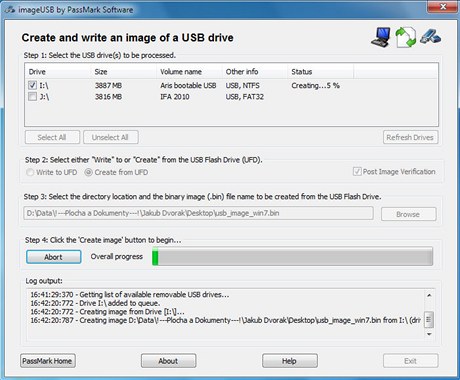
Task: Select the Write to UFD radio option
Action: click(30, 172)
